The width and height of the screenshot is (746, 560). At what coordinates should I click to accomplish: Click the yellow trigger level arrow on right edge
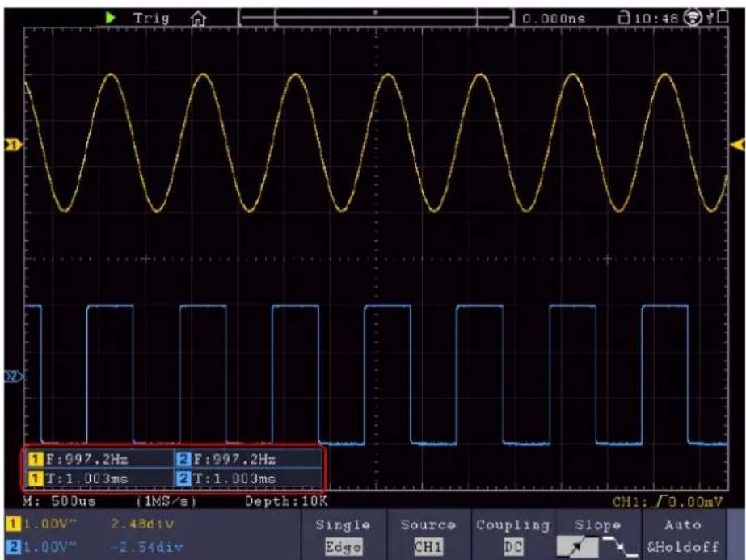click(737, 145)
